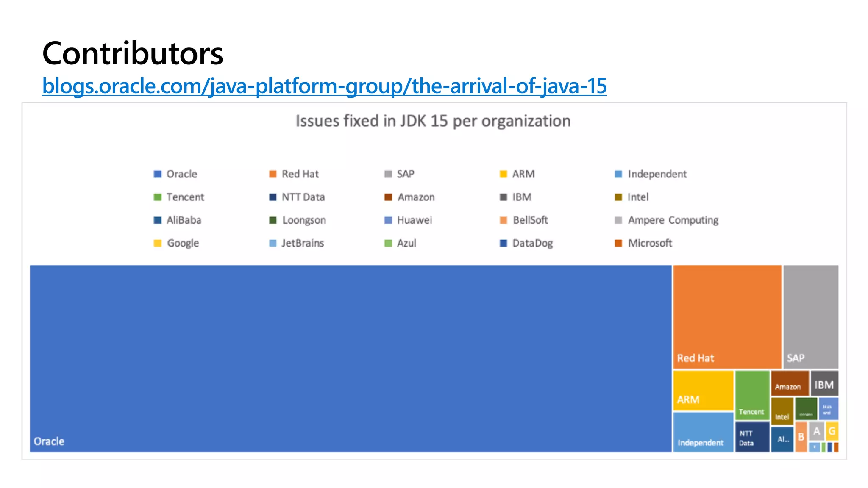Click the Al... AliBaba treemap block
This screenshot has height=488, width=868.
pyautogui.click(x=782, y=439)
